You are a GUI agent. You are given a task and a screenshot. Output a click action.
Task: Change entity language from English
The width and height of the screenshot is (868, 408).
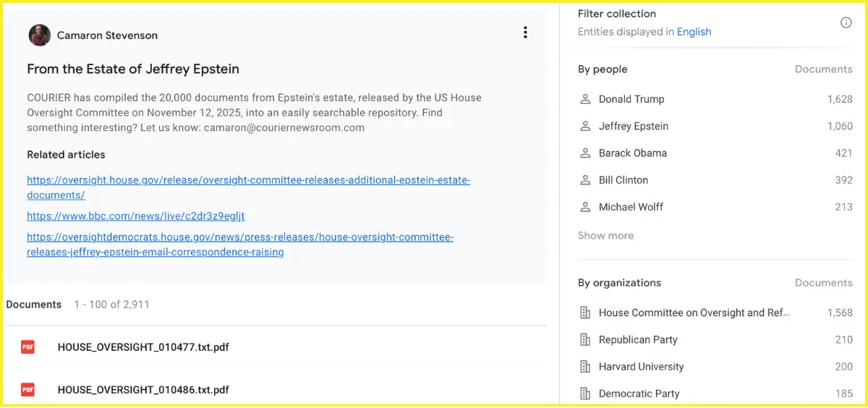pos(694,32)
